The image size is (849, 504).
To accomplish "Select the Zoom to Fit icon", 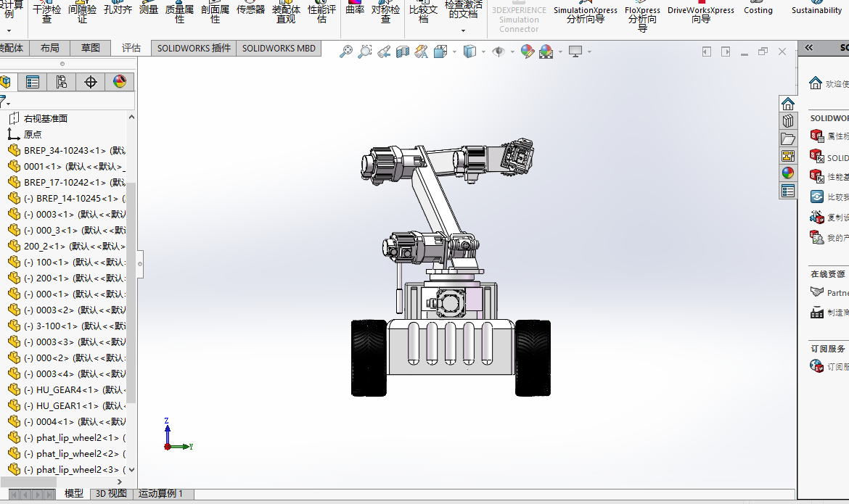I will pos(346,51).
